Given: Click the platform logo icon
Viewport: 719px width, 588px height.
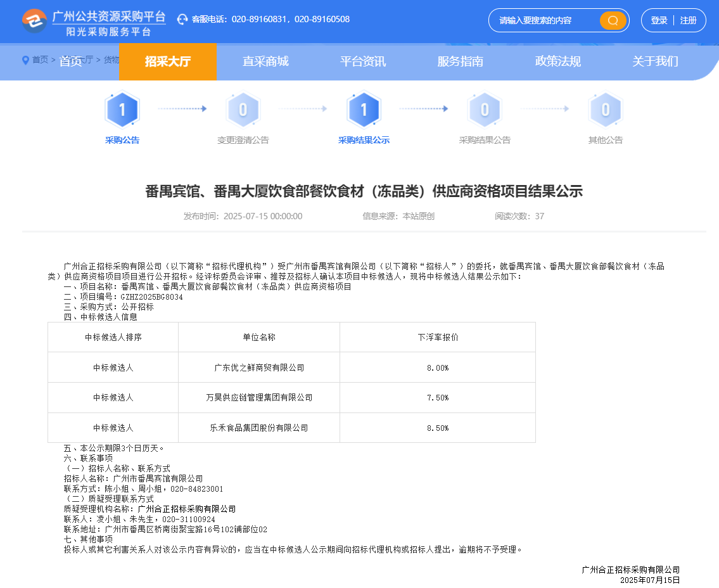Looking at the screenshot, I should pyautogui.click(x=34, y=20).
